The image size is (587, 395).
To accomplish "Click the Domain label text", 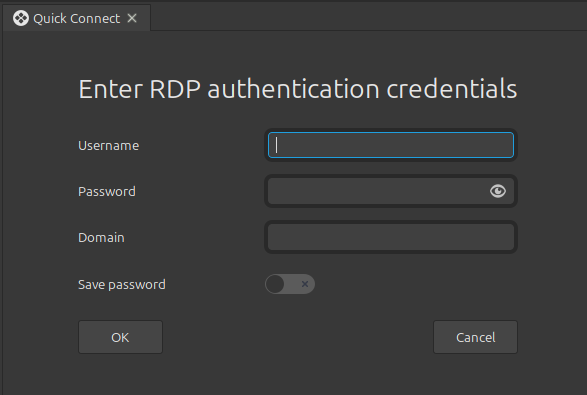I will pos(101,237).
